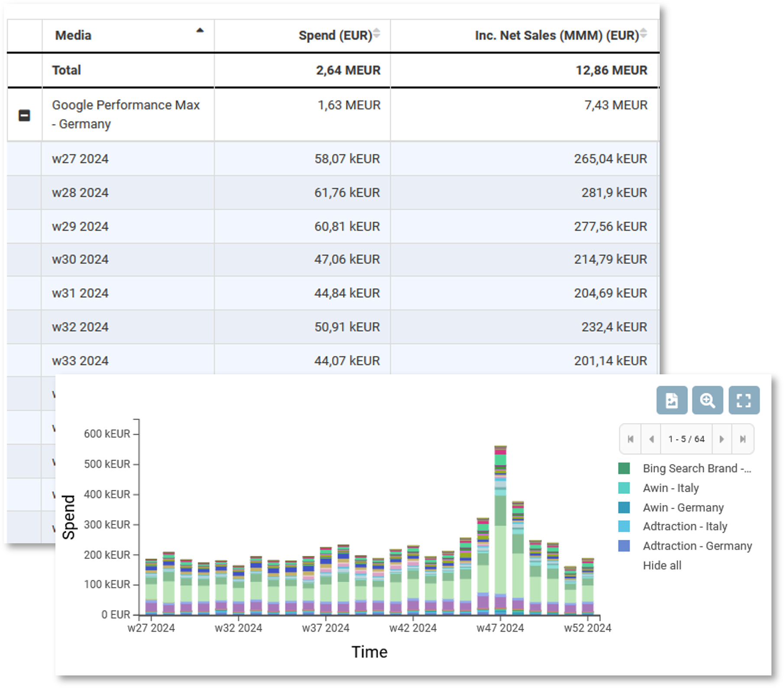
Task: Click the tallest spend bar at w47 2024
Action: pyautogui.click(x=500, y=530)
